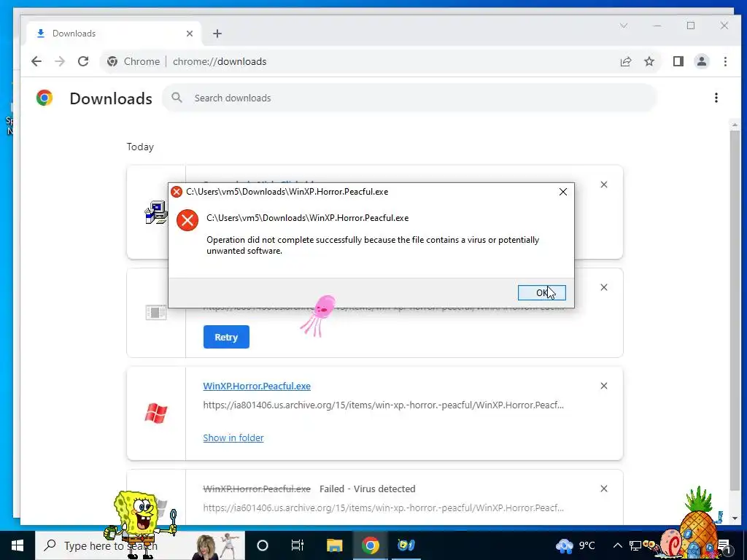747x560 pixels.
Task: Click the search magnifier icon
Action: click(177, 98)
